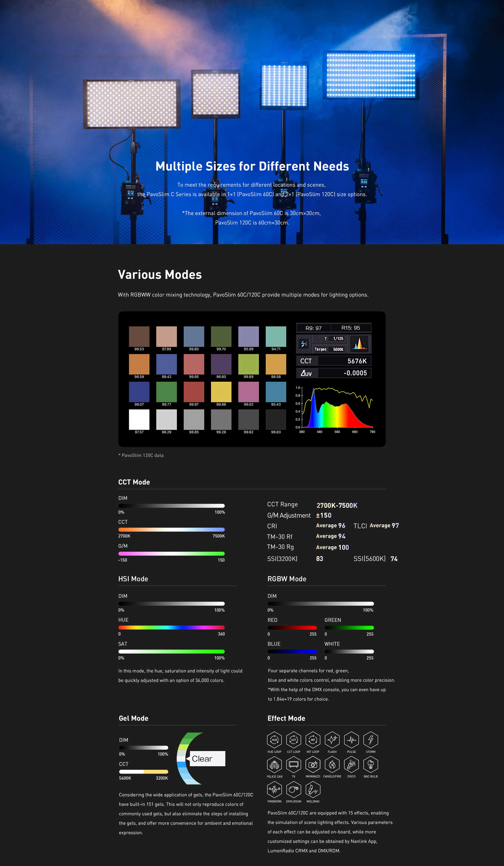The image size is (504, 866).
Task: Adjust the 2700K–7500K CCT slider
Action: [171, 530]
